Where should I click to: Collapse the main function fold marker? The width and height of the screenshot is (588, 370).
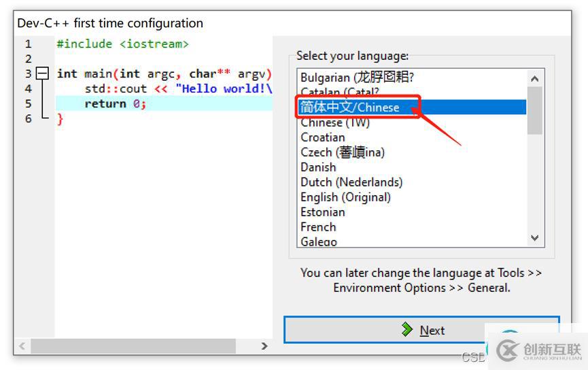coord(42,73)
